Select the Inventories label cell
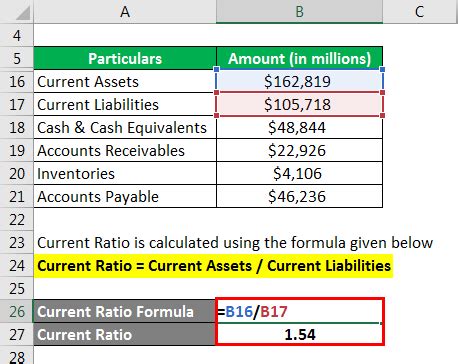Screen dimensions: 458x364 coord(125,173)
